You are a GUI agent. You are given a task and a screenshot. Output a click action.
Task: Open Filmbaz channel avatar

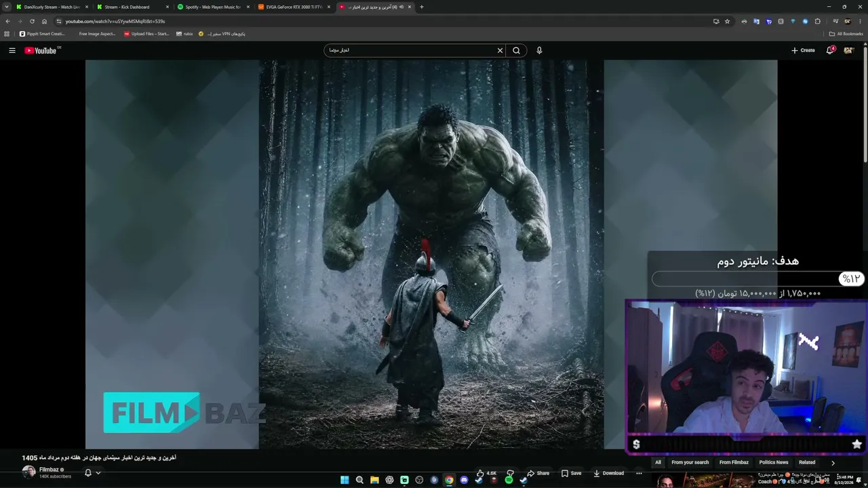click(x=28, y=472)
